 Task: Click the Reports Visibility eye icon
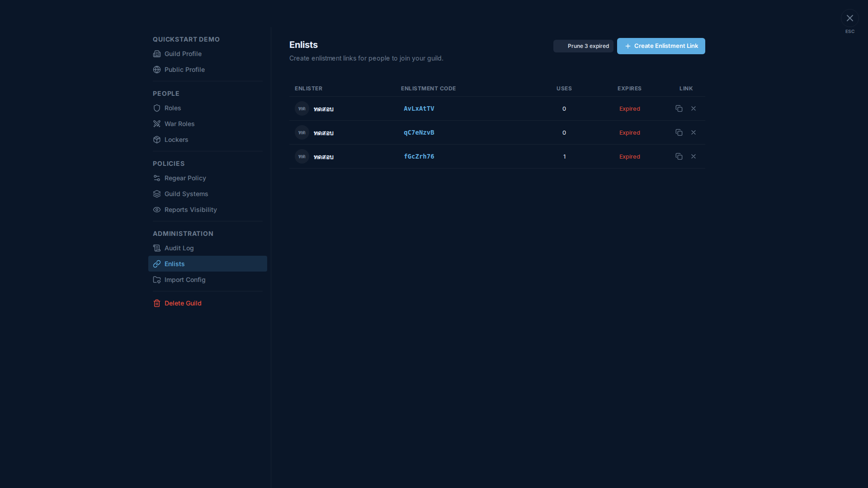tap(157, 210)
